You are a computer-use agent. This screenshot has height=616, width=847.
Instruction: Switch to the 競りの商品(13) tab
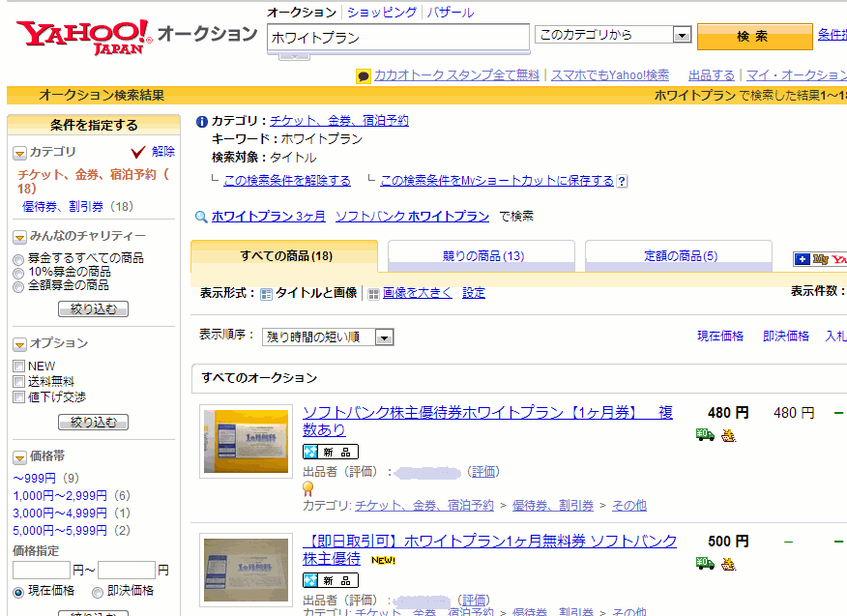[482, 256]
